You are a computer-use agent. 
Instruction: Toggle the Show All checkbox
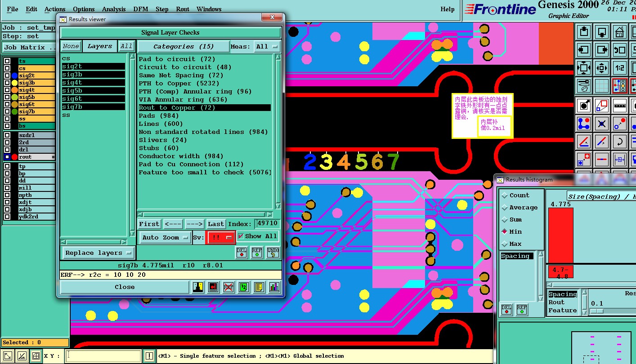(241, 236)
